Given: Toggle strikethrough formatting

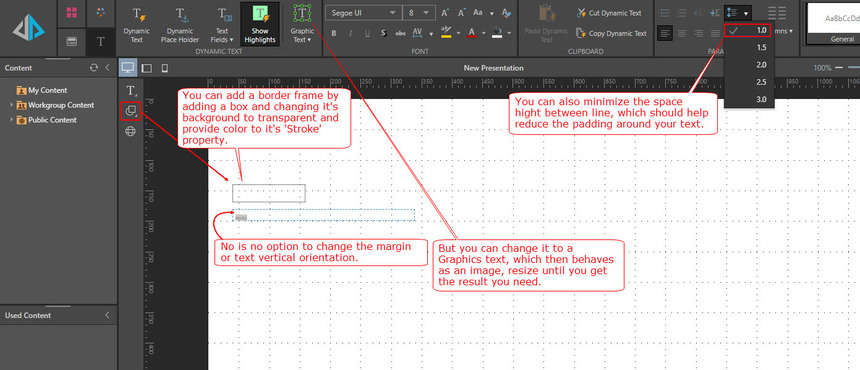Looking at the screenshot, I should [400, 33].
